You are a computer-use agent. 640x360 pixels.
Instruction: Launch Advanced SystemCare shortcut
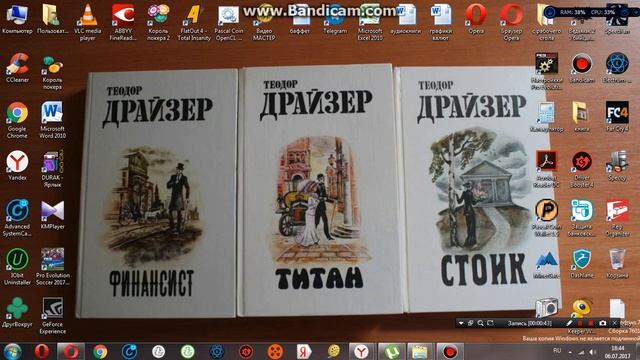[17, 218]
